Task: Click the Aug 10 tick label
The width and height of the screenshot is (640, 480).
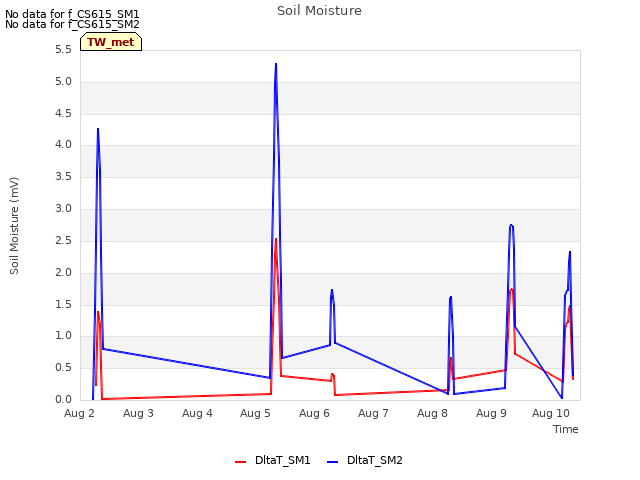Action: [551, 413]
